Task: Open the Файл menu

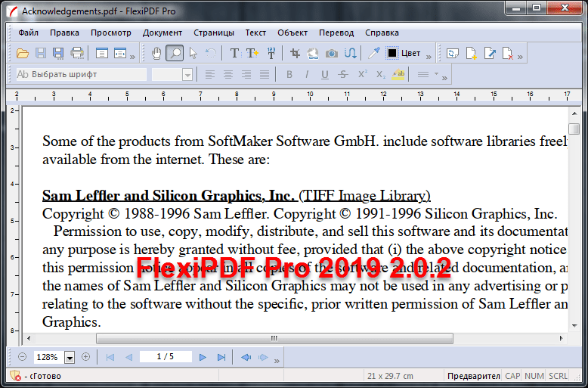Action: [29, 33]
